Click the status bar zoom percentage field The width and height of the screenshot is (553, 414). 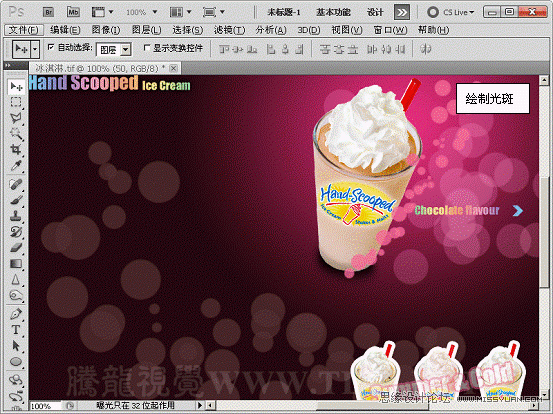(46, 406)
